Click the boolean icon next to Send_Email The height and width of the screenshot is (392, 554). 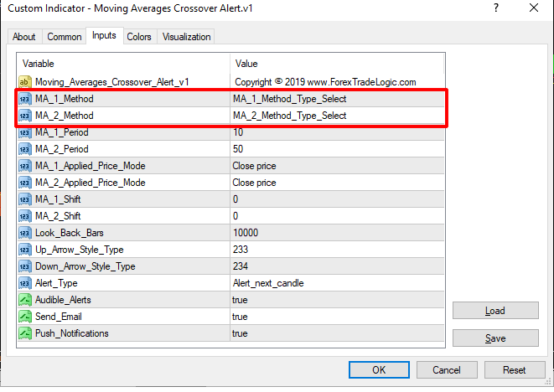(x=24, y=316)
